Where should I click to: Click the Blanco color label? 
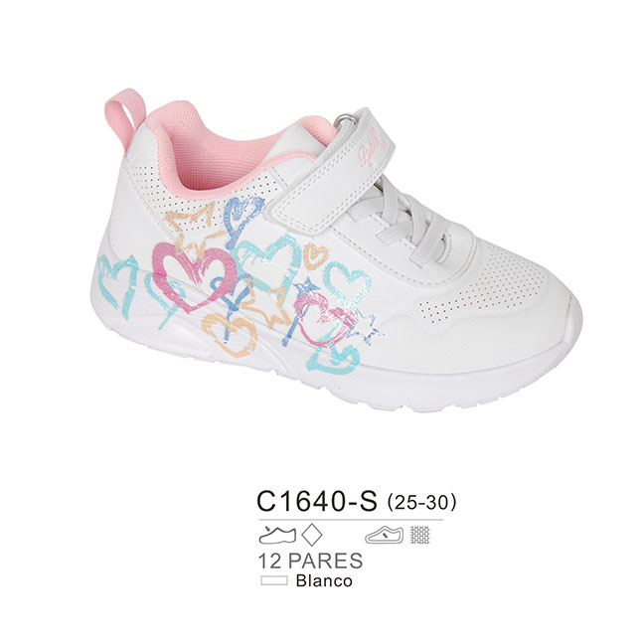pyautogui.click(x=324, y=580)
